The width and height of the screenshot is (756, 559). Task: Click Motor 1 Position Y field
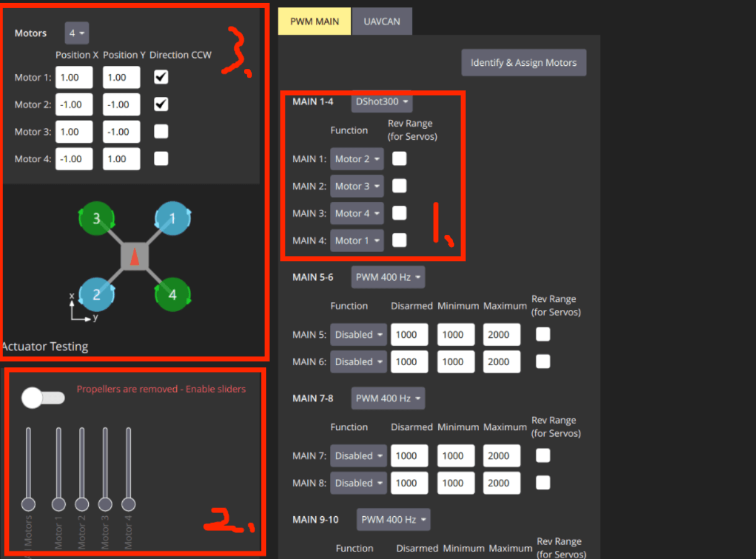coord(121,78)
